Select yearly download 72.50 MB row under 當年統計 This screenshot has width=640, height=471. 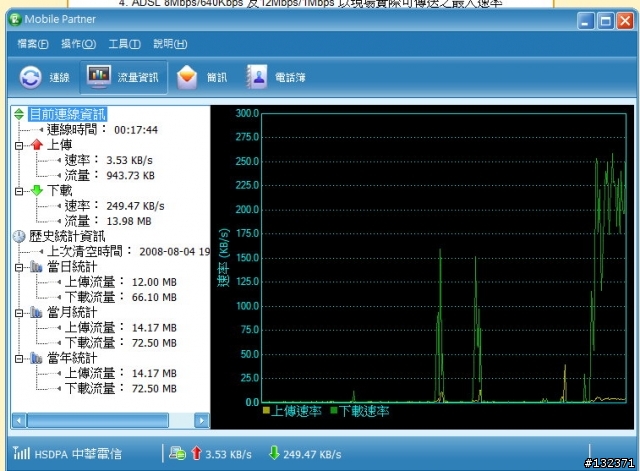click(x=120, y=389)
